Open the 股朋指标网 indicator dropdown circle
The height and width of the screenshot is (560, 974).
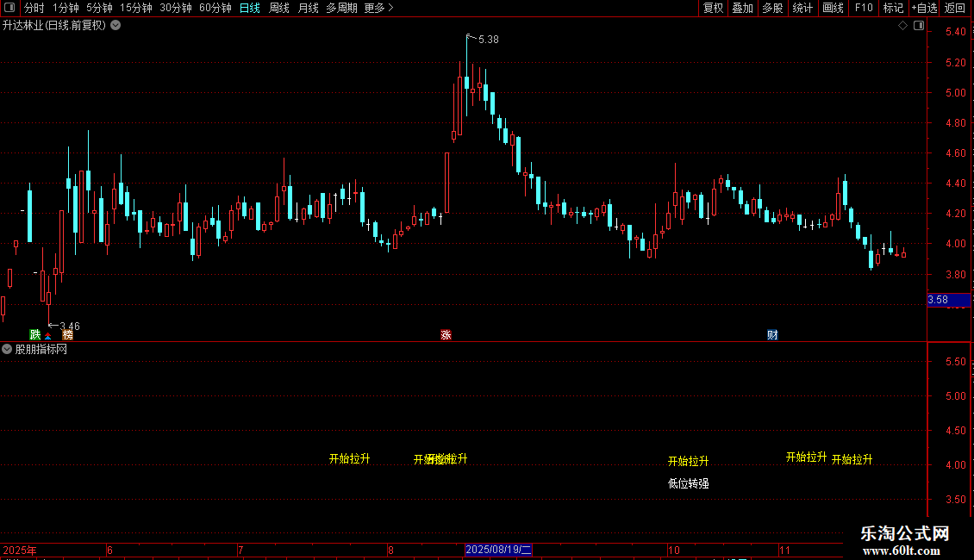click(x=7, y=350)
